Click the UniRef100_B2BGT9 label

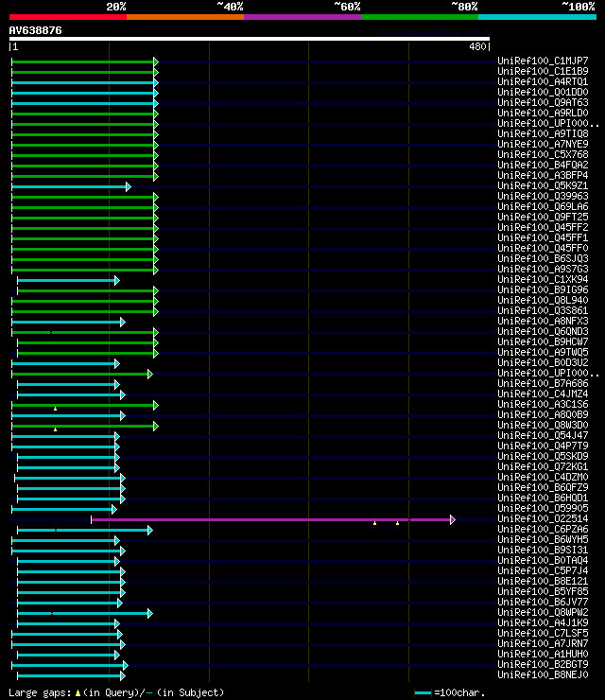[543, 664]
